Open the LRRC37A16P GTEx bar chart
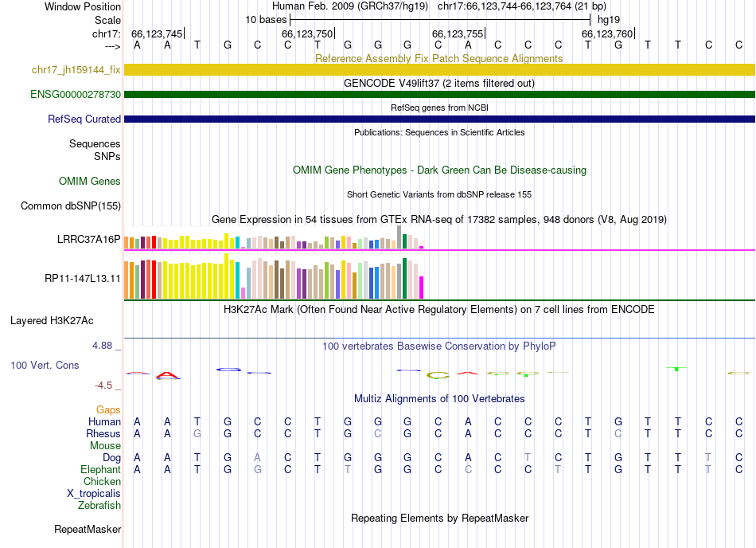This screenshot has height=548, width=756. point(274,237)
